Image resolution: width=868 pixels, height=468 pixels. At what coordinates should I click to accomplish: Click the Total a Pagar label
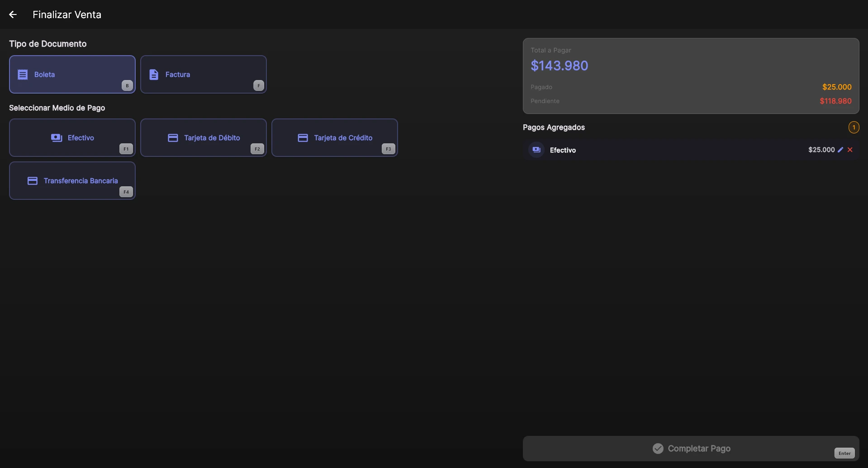551,50
